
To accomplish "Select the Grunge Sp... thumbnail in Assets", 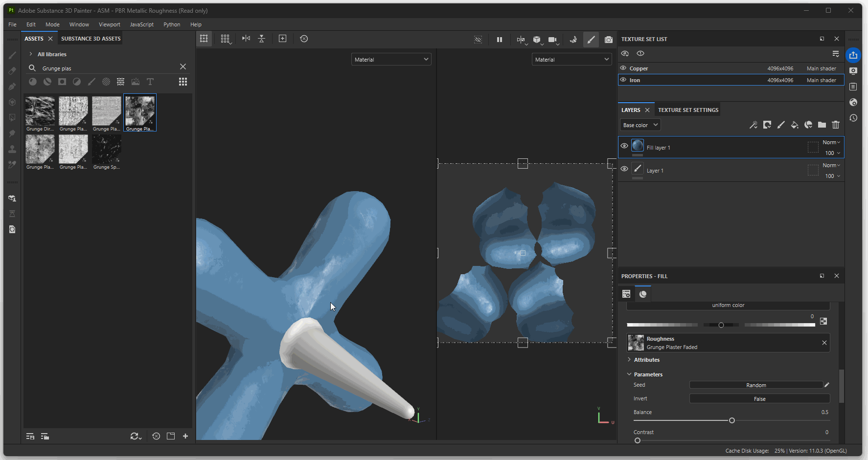I will pos(107,150).
